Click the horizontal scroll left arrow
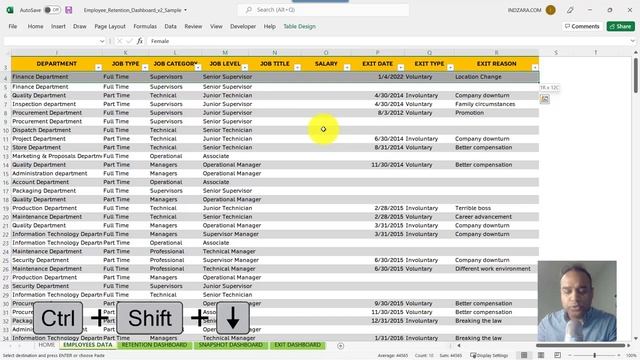This screenshot has height=360, width=640. 459,346
